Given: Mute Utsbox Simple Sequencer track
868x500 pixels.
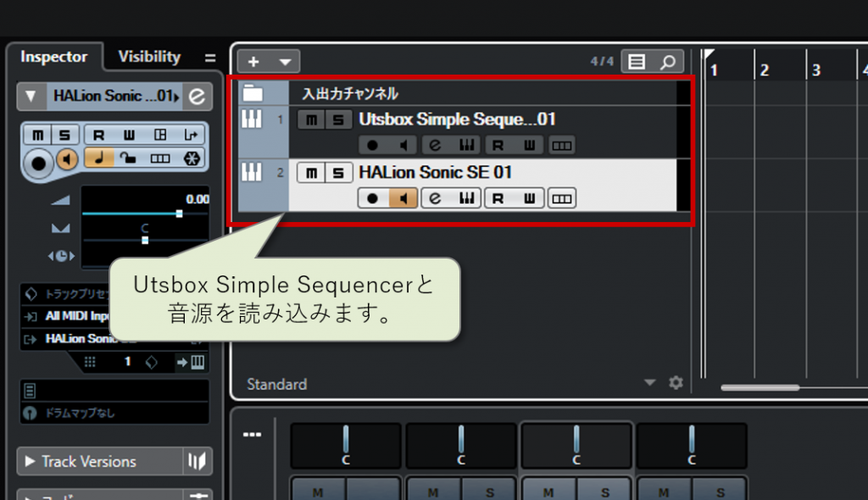Looking at the screenshot, I should coord(311,119).
